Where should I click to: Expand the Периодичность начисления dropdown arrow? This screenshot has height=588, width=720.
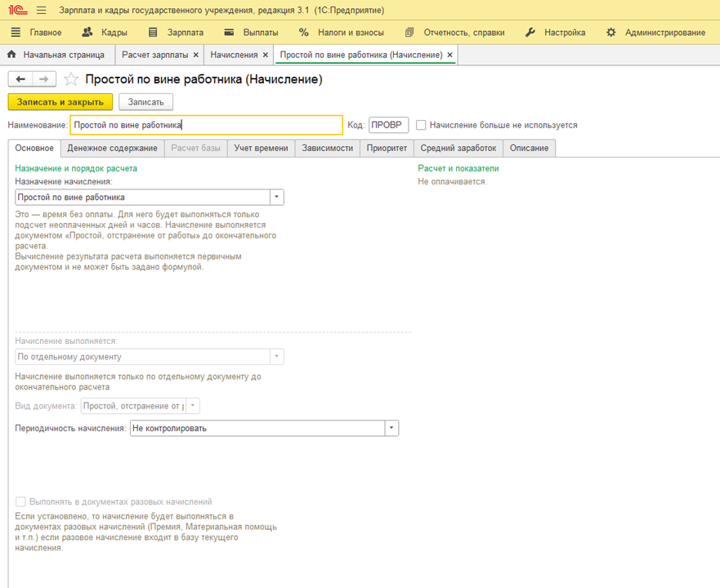[391, 428]
